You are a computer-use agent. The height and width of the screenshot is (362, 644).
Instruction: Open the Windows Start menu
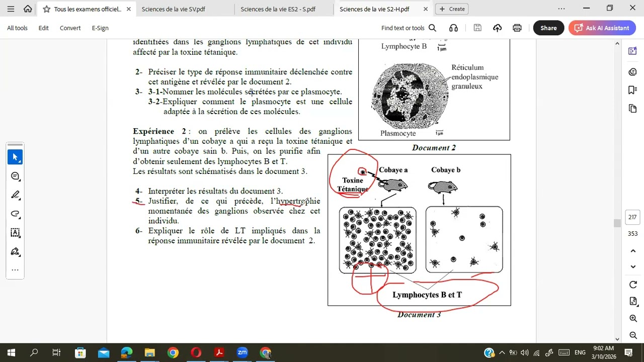point(11,352)
